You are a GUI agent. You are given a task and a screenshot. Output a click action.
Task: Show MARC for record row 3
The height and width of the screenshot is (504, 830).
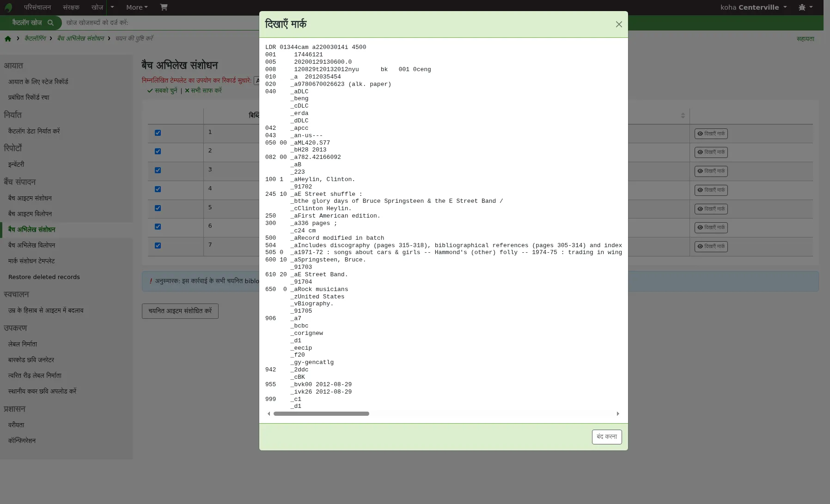pos(711,171)
